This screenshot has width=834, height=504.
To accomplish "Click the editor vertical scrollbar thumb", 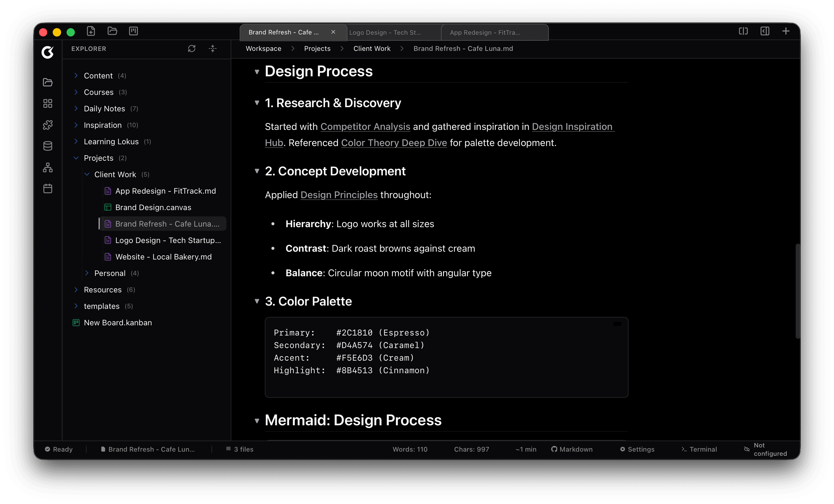I will pos(797,291).
